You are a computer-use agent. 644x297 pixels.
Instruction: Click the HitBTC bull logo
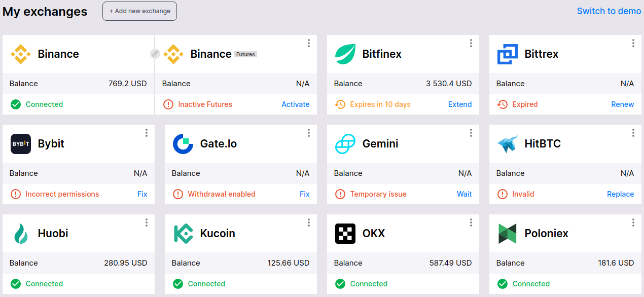pos(508,144)
